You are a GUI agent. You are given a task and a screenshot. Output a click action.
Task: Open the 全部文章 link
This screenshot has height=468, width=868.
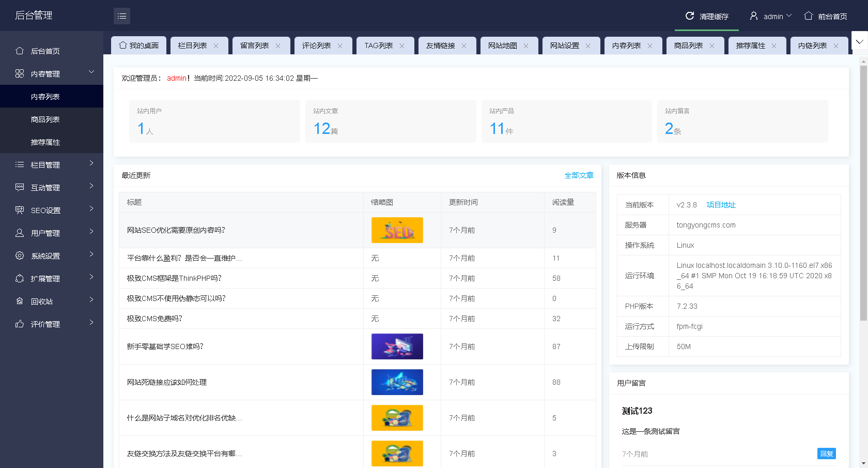pyautogui.click(x=579, y=175)
